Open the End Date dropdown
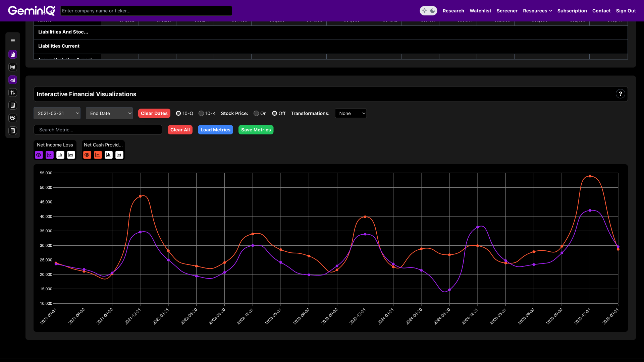Screen dimensions: 644x362 pyautogui.click(x=109, y=113)
